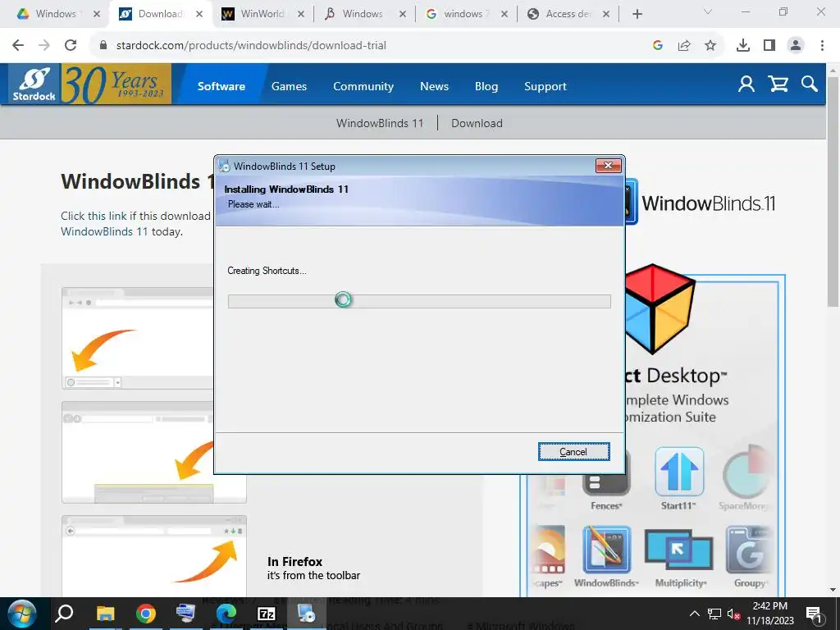Open a new browser tab
Image resolution: width=840 pixels, height=630 pixels.
click(x=637, y=15)
